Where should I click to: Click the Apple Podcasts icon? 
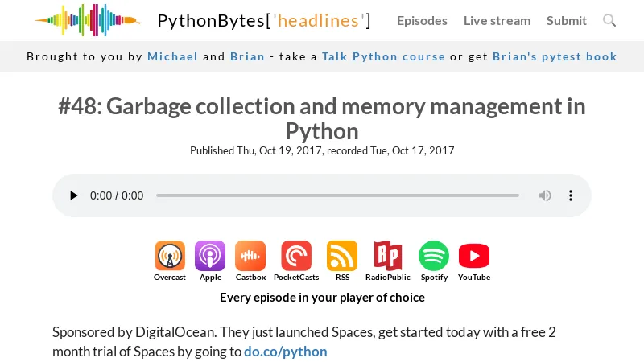(x=210, y=257)
